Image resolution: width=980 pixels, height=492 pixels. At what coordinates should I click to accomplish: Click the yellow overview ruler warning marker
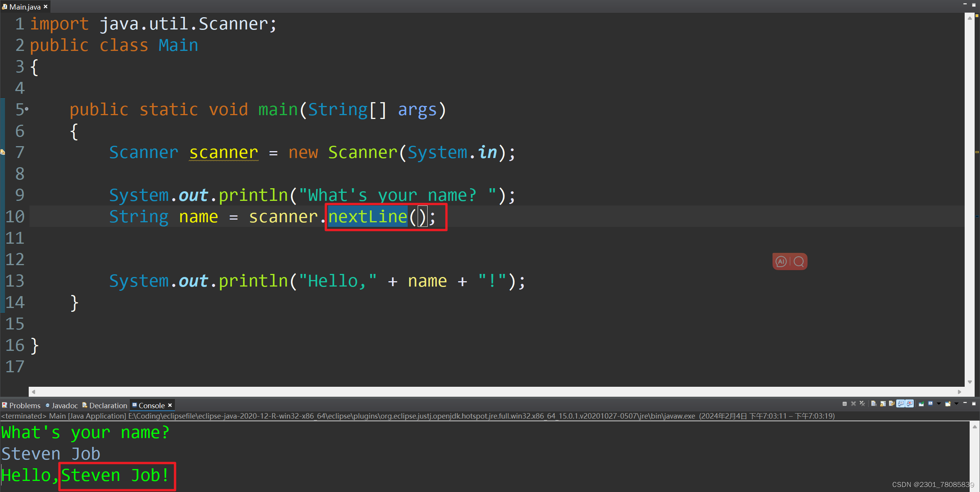click(x=977, y=152)
